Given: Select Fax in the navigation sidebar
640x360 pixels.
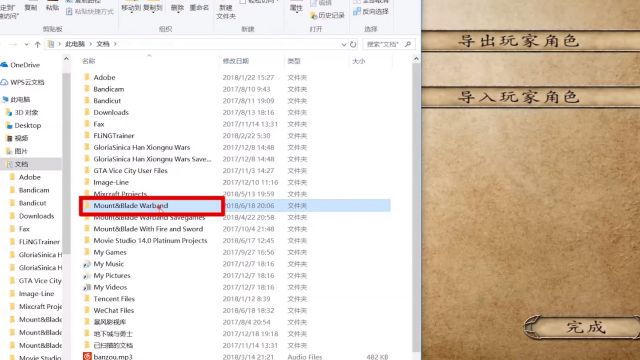Looking at the screenshot, I should click(x=24, y=229).
